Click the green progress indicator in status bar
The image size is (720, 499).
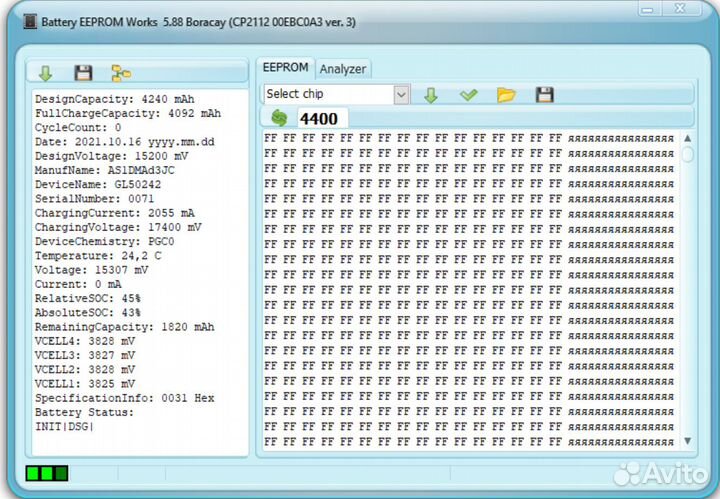click(x=47, y=473)
